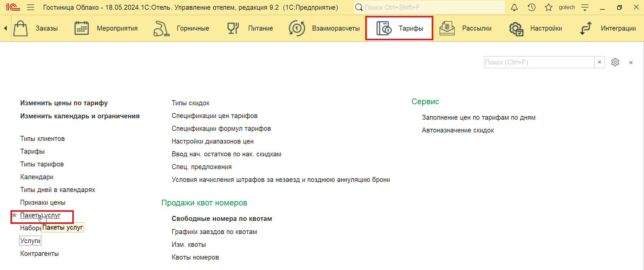
Task: Open the Услуги link
Action: [30, 241]
